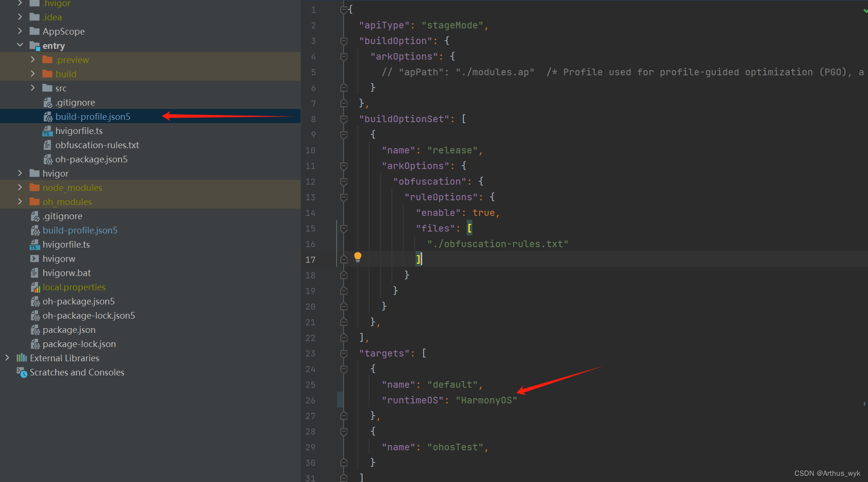Click the package-lock.json file icon
The width and height of the screenshot is (868, 482).
[x=35, y=344]
